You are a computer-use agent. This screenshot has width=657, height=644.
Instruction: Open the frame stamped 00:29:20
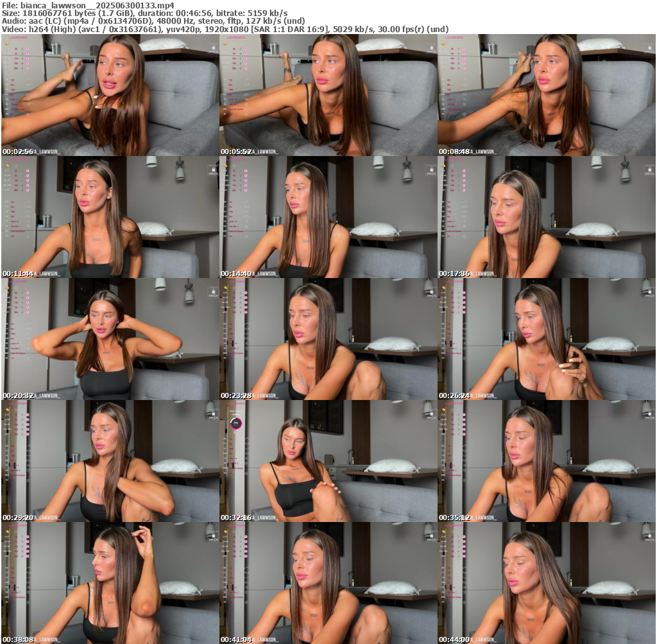(x=110, y=461)
